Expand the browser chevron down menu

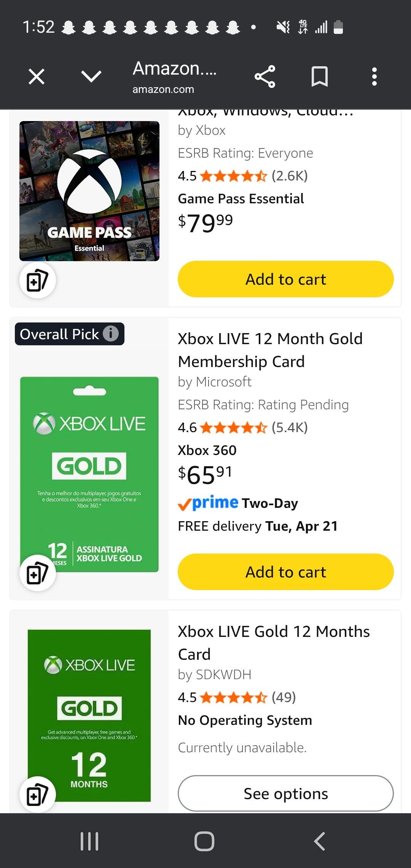coord(91,77)
